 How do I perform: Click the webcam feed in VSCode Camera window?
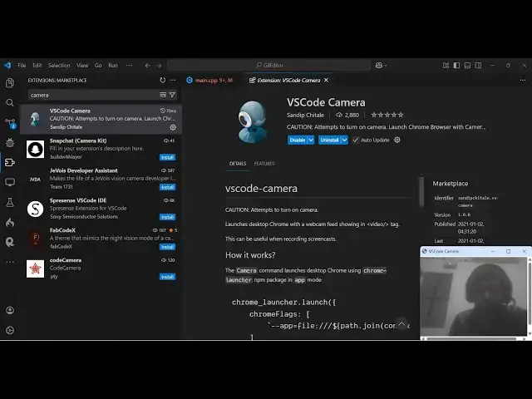pyautogui.click(x=473, y=297)
